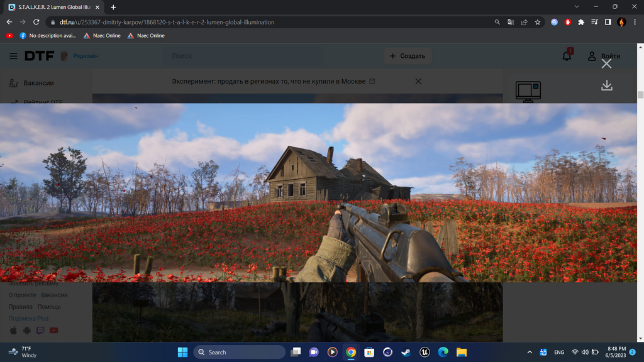Screen dimensions: 644x362
Task: Share this page icon
Action: pos(524,22)
